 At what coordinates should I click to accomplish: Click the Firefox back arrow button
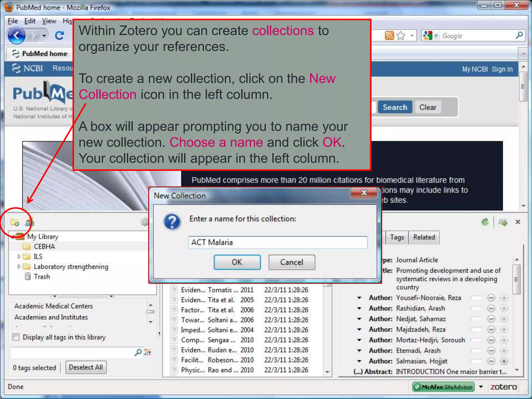[17, 35]
